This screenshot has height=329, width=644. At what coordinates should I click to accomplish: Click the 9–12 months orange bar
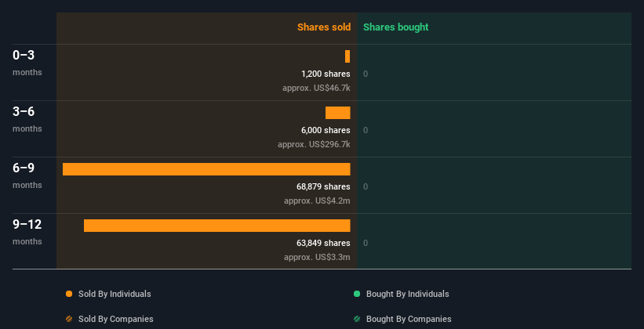216,226
